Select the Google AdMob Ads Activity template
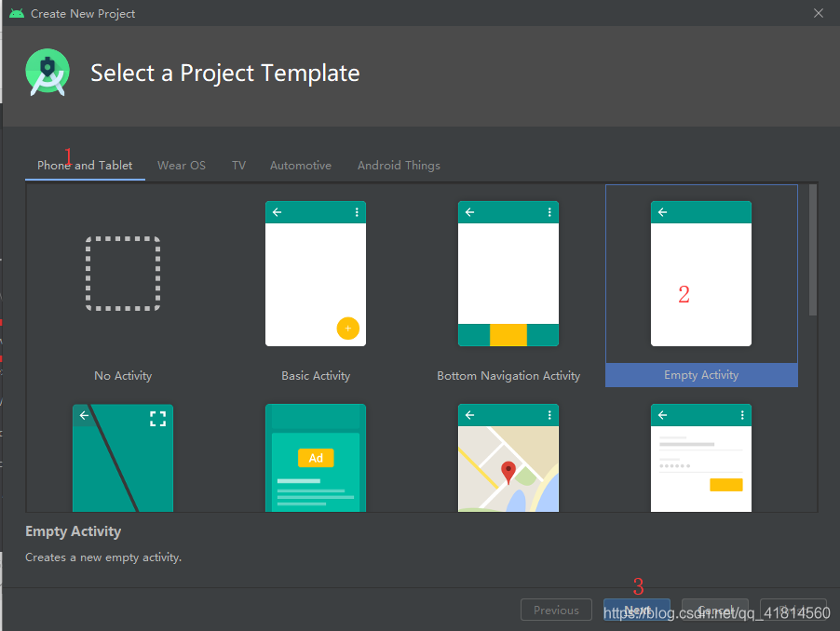840x631 pixels. pos(315,457)
